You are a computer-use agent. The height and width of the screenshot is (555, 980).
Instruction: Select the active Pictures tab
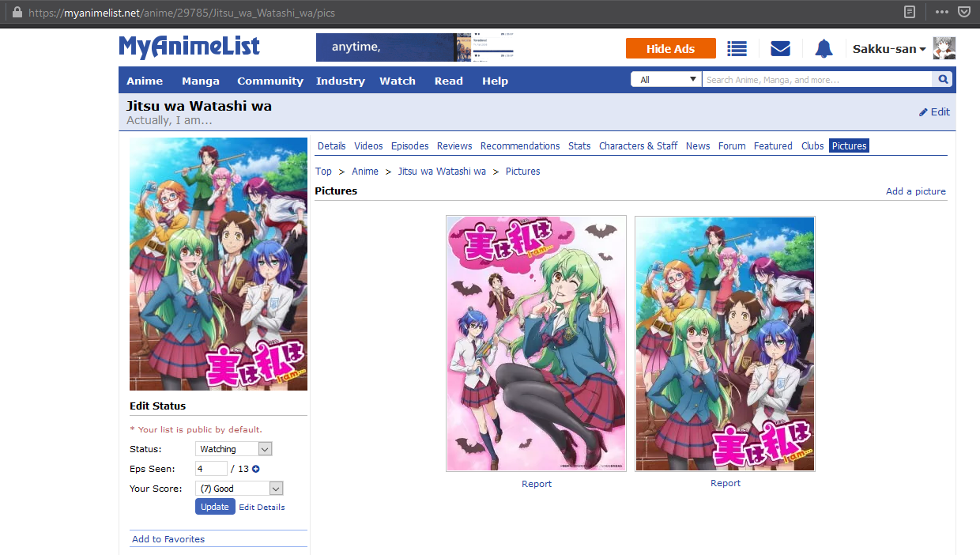(x=850, y=145)
